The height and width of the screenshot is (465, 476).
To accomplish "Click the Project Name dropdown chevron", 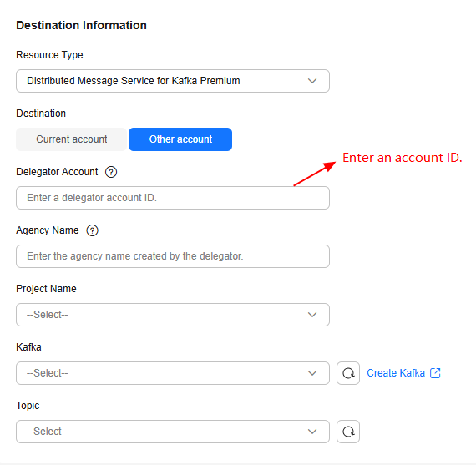I will [x=312, y=315].
